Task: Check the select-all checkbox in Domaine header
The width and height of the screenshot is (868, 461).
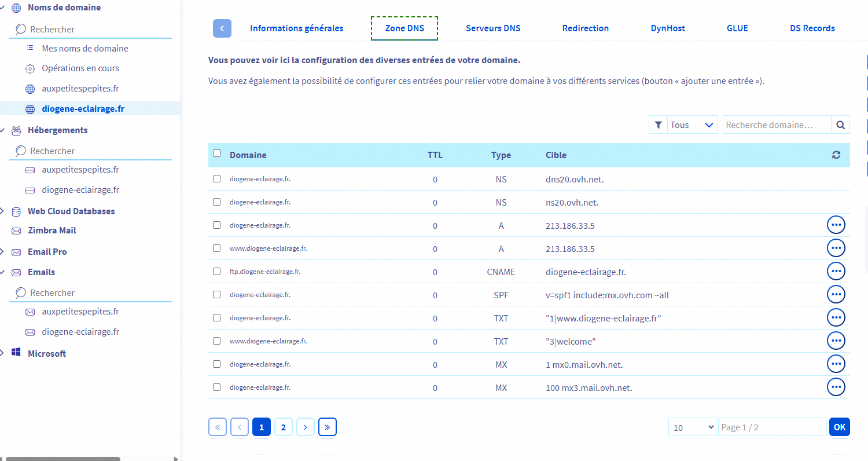Action: tap(217, 153)
